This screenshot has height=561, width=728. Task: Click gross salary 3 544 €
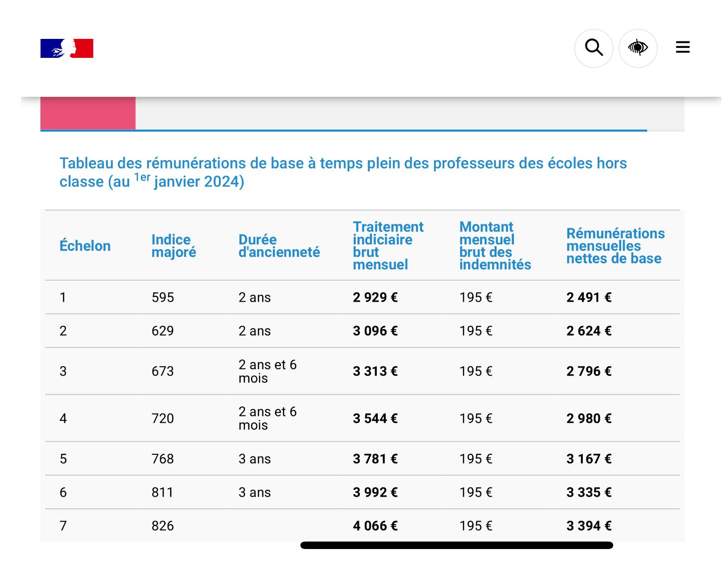pos(375,418)
